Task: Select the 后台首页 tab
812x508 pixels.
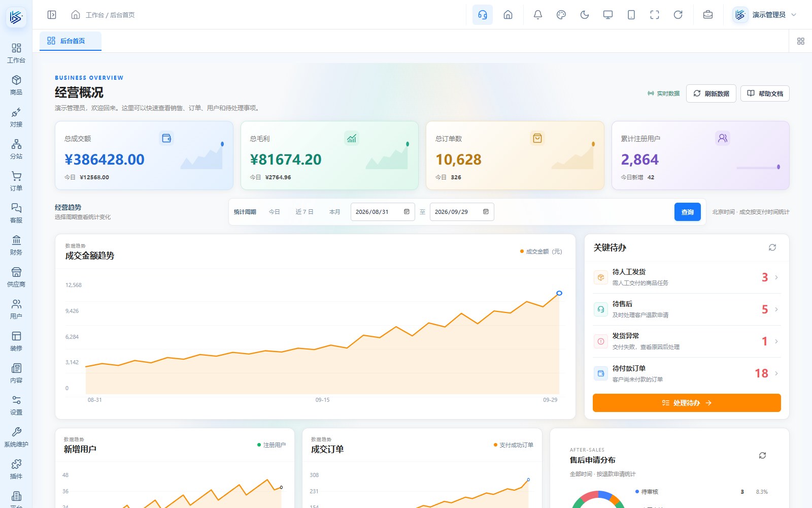Action: coord(71,41)
